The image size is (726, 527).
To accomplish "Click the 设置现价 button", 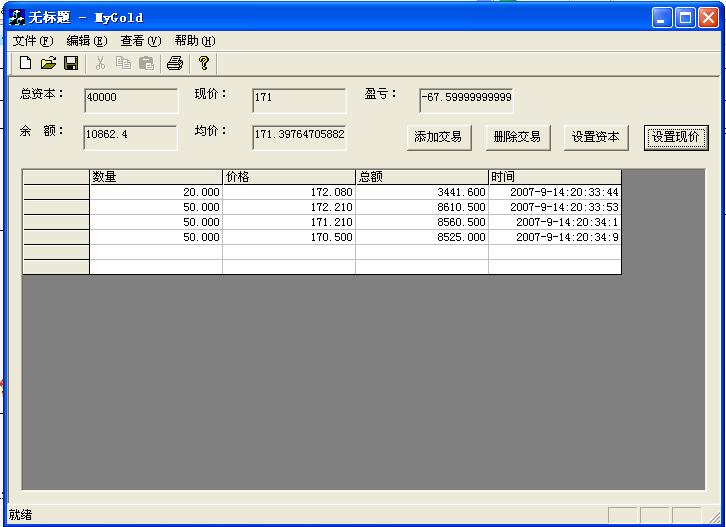I will coord(676,138).
